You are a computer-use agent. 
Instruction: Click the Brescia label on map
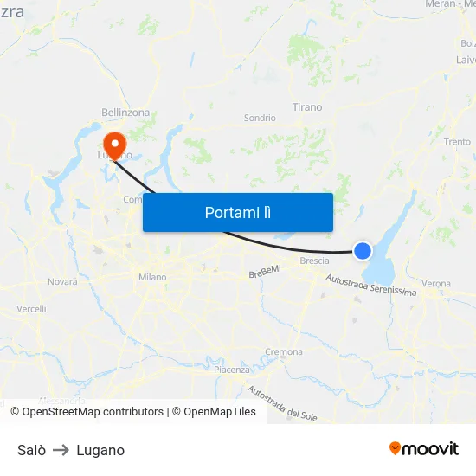(x=314, y=261)
